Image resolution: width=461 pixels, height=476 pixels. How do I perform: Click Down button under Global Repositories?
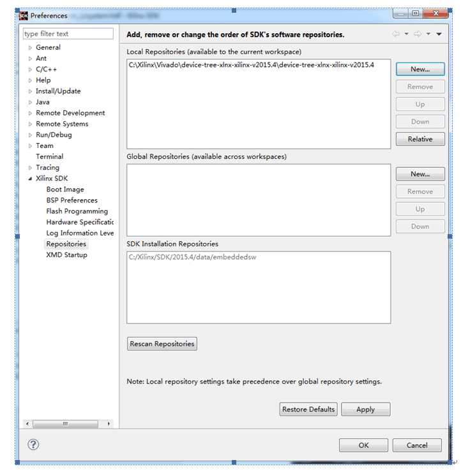(x=420, y=227)
